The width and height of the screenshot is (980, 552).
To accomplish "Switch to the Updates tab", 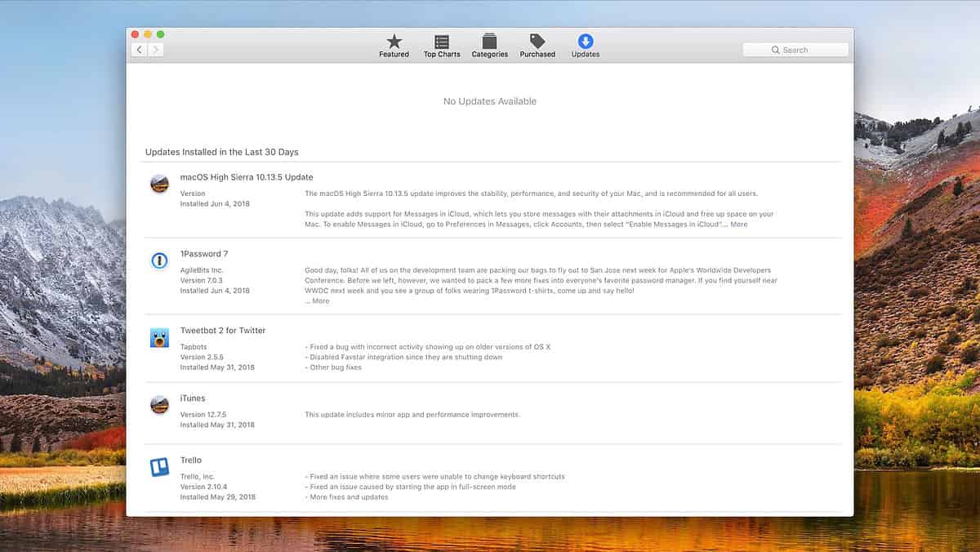I will click(585, 45).
